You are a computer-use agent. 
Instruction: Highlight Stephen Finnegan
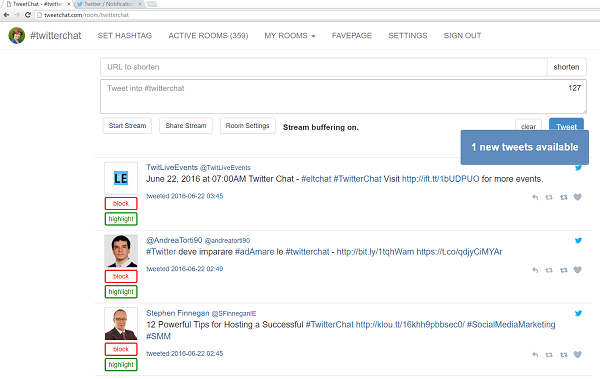pos(121,364)
